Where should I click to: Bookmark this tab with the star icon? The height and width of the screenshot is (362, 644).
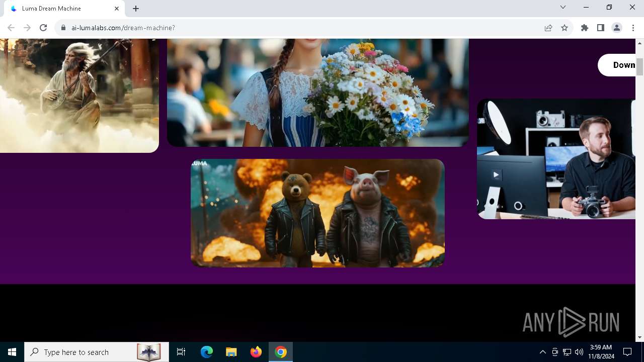(565, 28)
